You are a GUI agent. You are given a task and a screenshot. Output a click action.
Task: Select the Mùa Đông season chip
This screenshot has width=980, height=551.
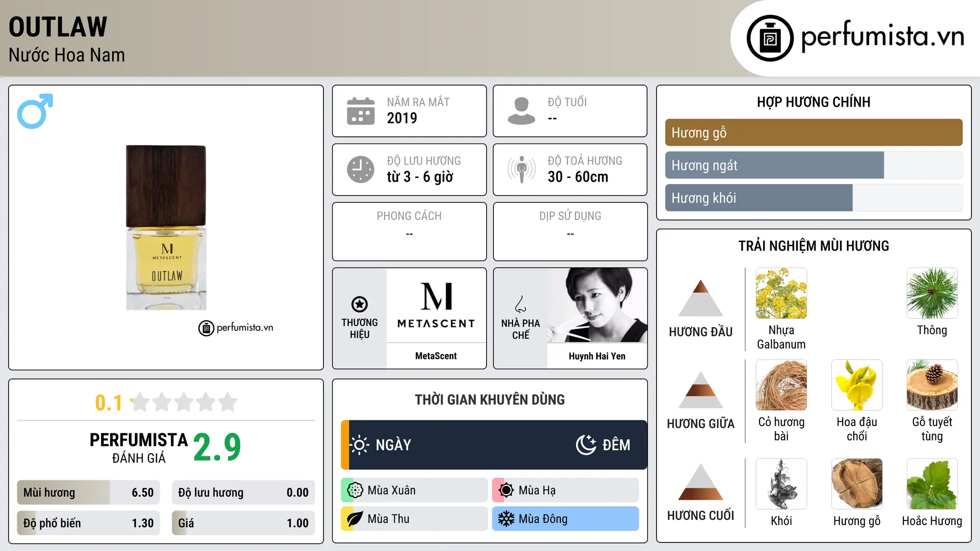pyautogui.click(x=566, y=519)
